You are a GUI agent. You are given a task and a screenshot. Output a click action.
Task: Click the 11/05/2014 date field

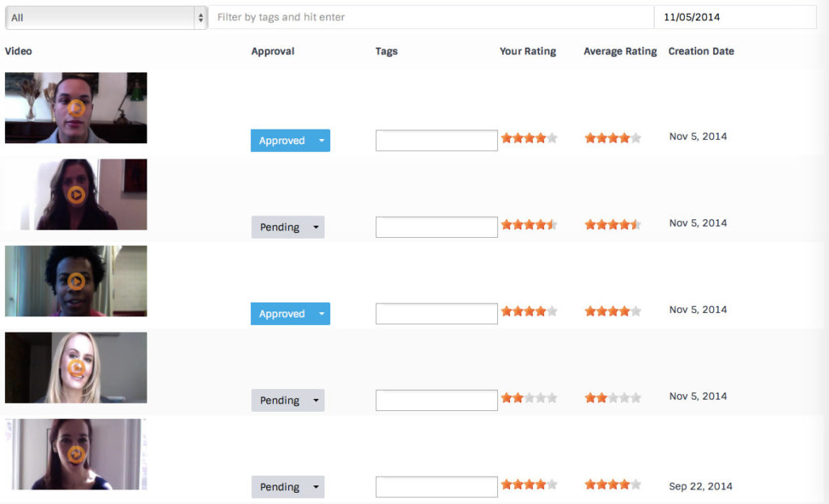tap(735, 17)
